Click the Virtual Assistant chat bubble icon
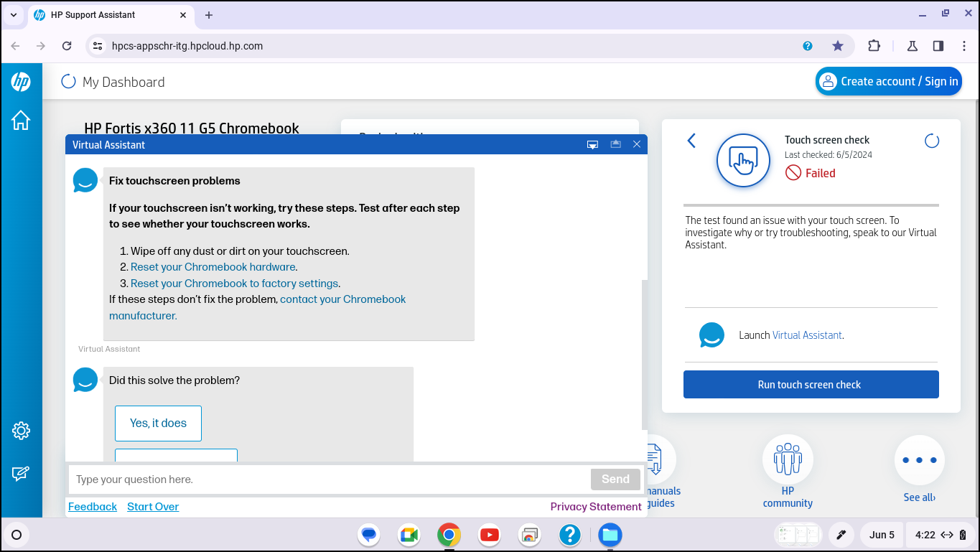 (x=711, y=335)
